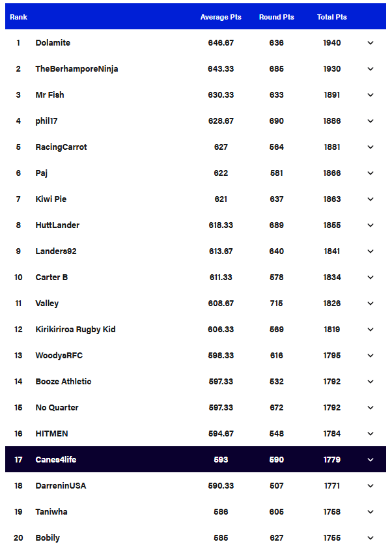Click the chevron on RacingCarrot's row

(371, 147)
